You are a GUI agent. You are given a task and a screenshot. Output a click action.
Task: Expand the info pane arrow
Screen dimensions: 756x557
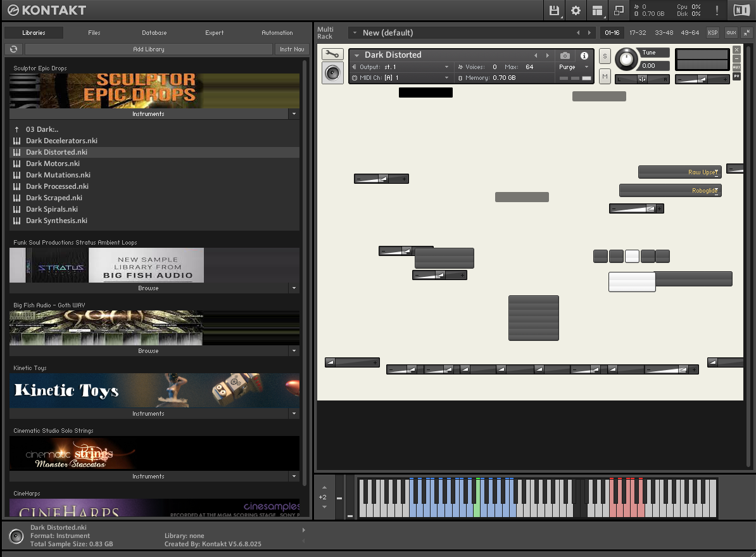pyautogui.click(x=304, y=530)
